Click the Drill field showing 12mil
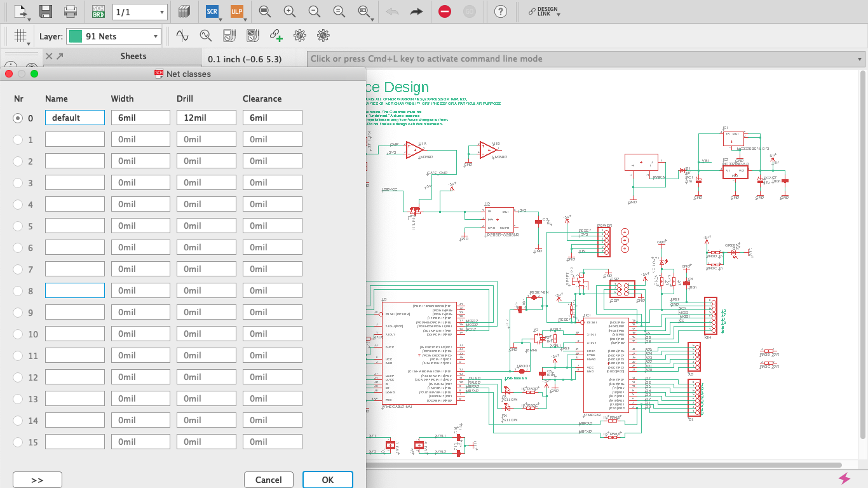The height and width of the screenshot is (488, 868). pos(207,118)
